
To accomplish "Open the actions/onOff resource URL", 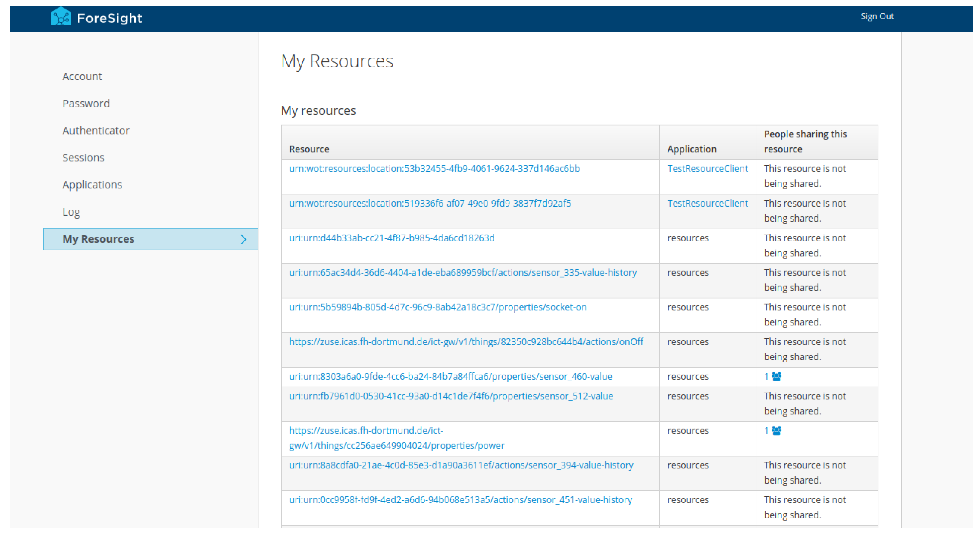I will click(466, 342).
